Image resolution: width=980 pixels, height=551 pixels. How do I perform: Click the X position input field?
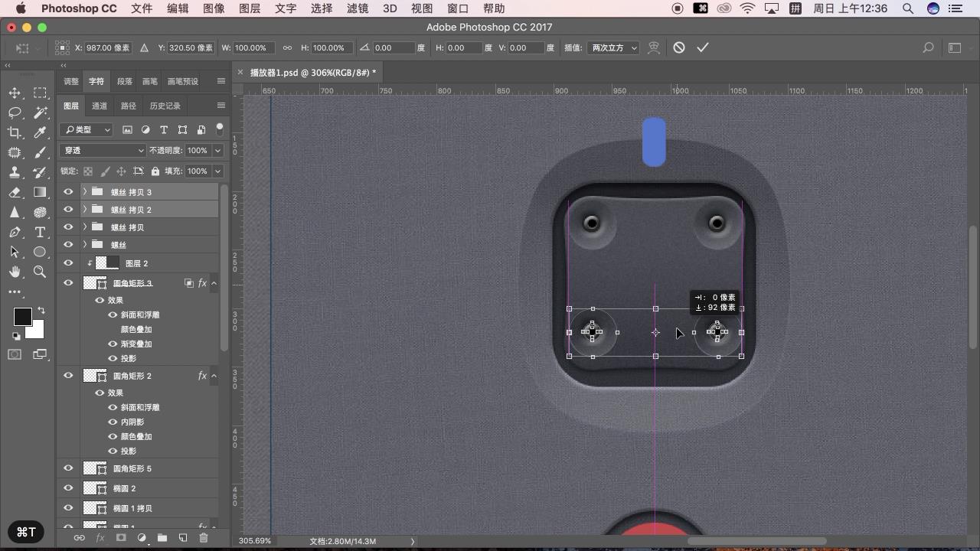[108, 47]
